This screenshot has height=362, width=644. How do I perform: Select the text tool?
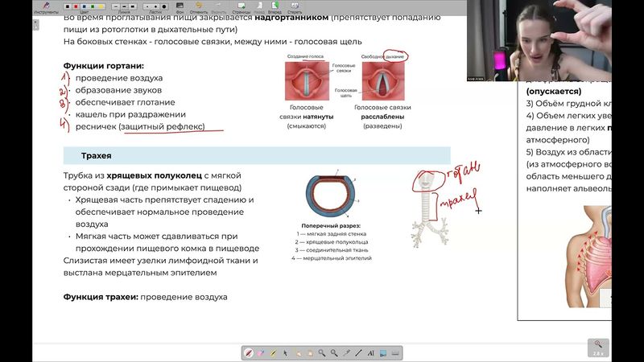click(371, 353)
